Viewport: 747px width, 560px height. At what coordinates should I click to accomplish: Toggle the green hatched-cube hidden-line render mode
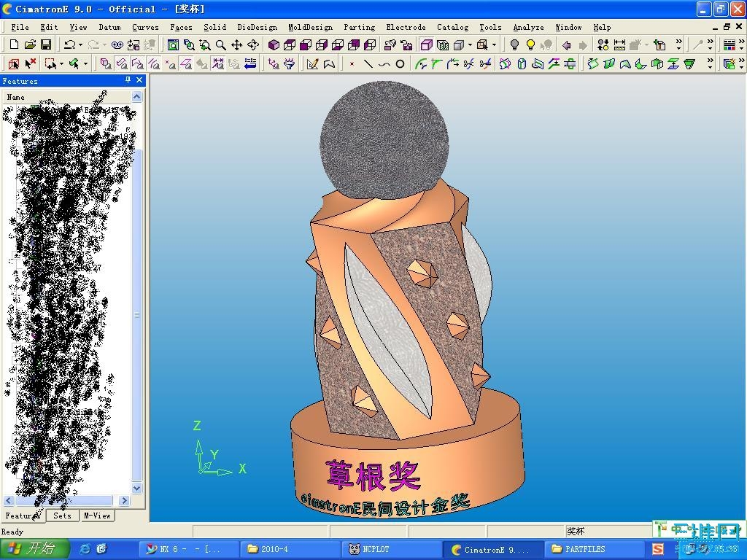point(443,44)
